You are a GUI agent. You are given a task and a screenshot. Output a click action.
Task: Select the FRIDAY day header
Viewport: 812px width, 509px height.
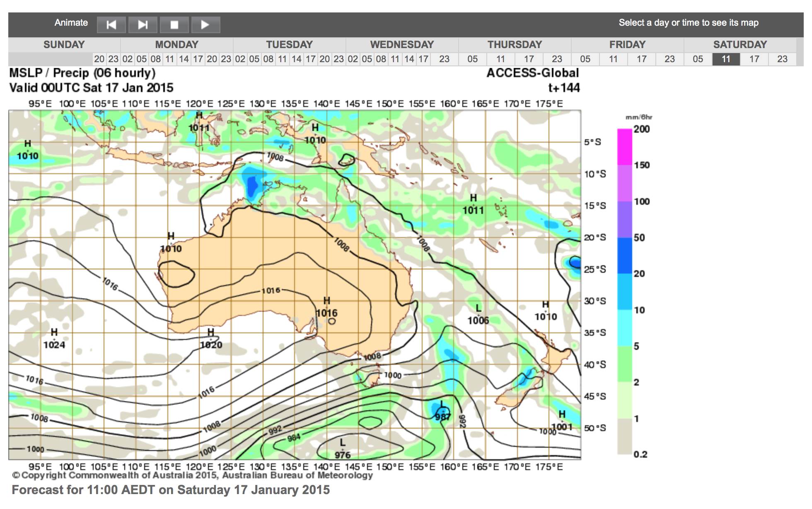[627, 44]
